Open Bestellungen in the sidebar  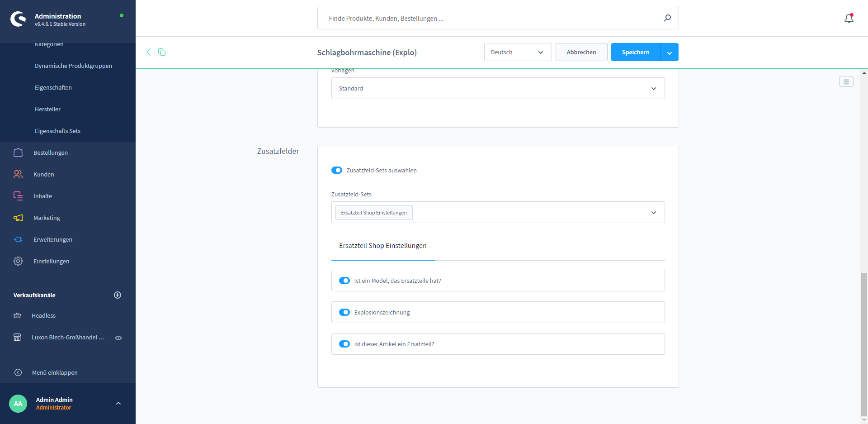[x=51, y=152]
